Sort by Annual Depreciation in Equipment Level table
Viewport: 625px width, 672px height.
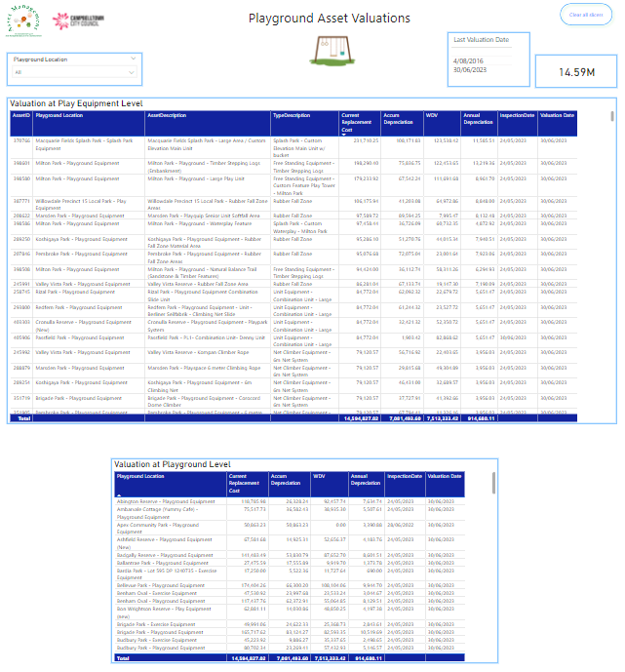click(x=478, y=119)
